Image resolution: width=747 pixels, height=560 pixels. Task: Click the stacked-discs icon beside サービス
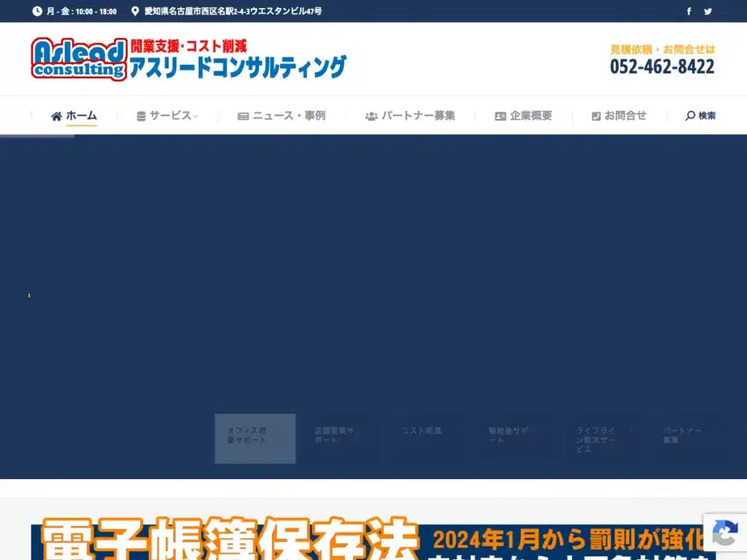(141, 116)
